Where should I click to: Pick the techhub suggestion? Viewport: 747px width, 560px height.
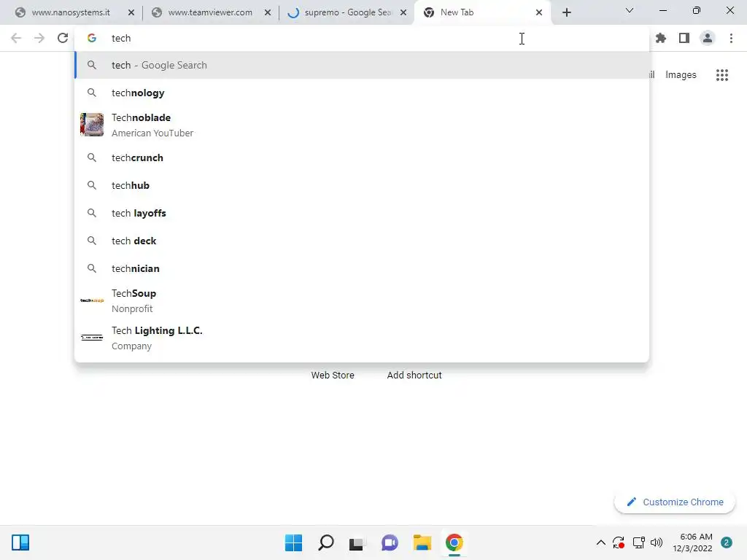[x=362, y=185]
